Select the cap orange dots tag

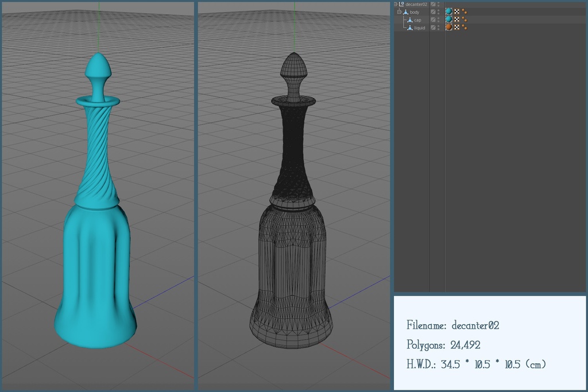(x=464, y=20)
